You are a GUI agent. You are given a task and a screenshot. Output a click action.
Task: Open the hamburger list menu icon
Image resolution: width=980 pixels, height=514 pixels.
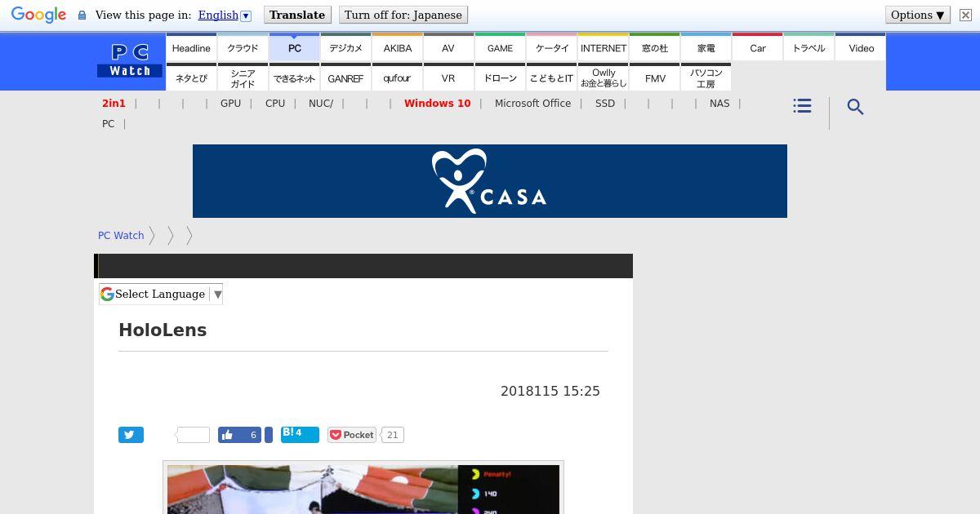click(802, 106)
